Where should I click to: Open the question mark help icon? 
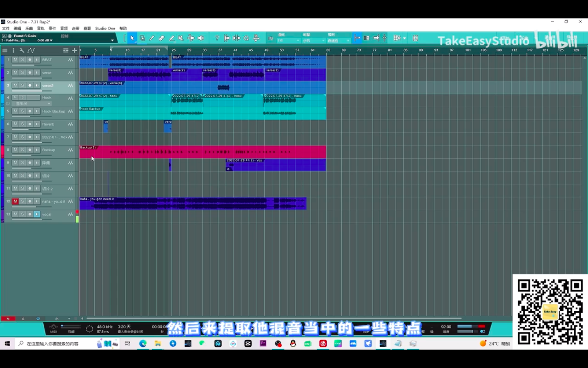coord(217,38)
